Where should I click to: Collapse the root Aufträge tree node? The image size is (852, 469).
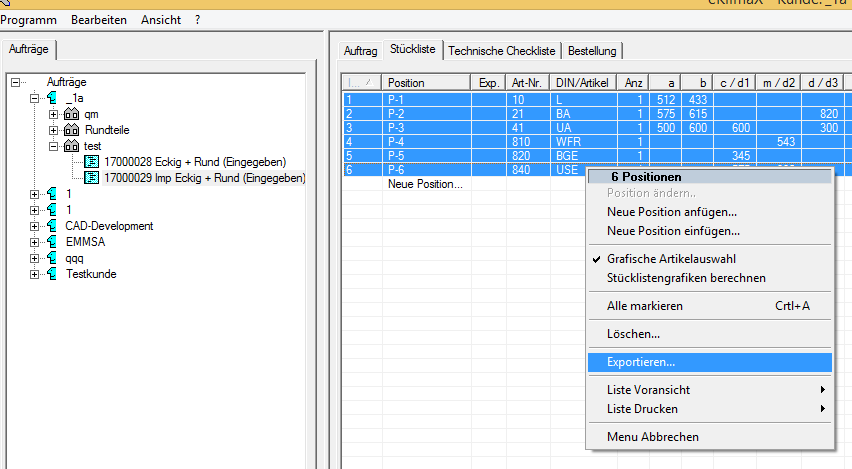point(16,83)
